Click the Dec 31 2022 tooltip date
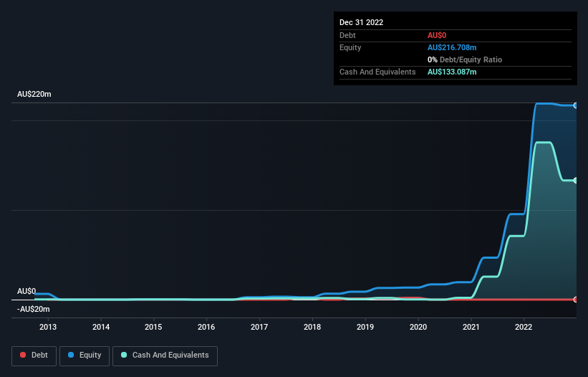Image resolution: width=588 pixels, height=377 pixels. point(361,22)
